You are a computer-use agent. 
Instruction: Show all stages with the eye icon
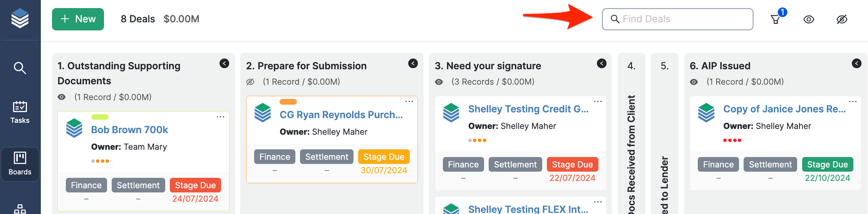click(x=809, y=19)
